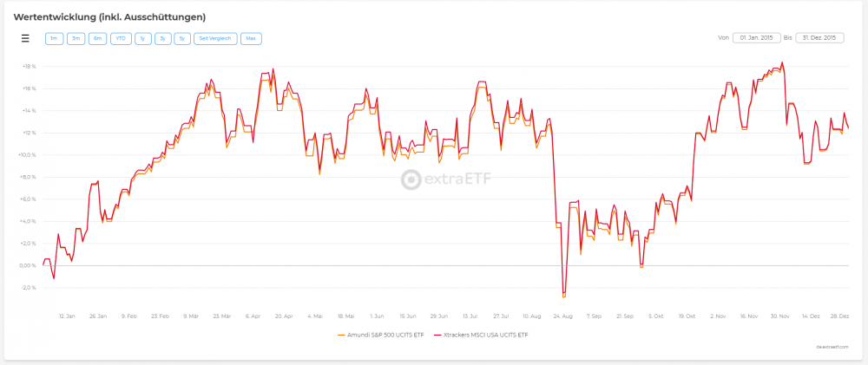Click the 30. Nov peak on chart

783,62
